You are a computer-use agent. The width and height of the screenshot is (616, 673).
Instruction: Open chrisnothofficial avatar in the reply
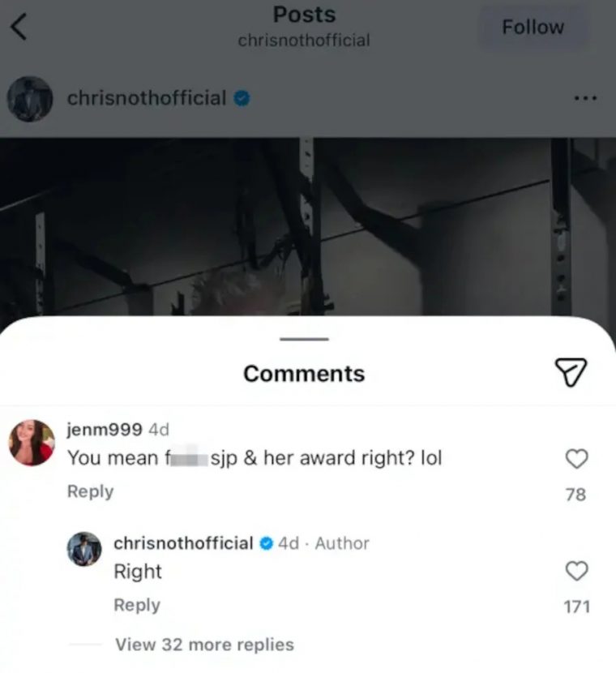pyautogui.click(x=84, y=549)
